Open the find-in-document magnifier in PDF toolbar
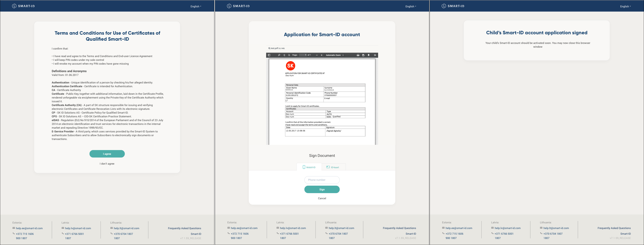 [x=279, y=55]
